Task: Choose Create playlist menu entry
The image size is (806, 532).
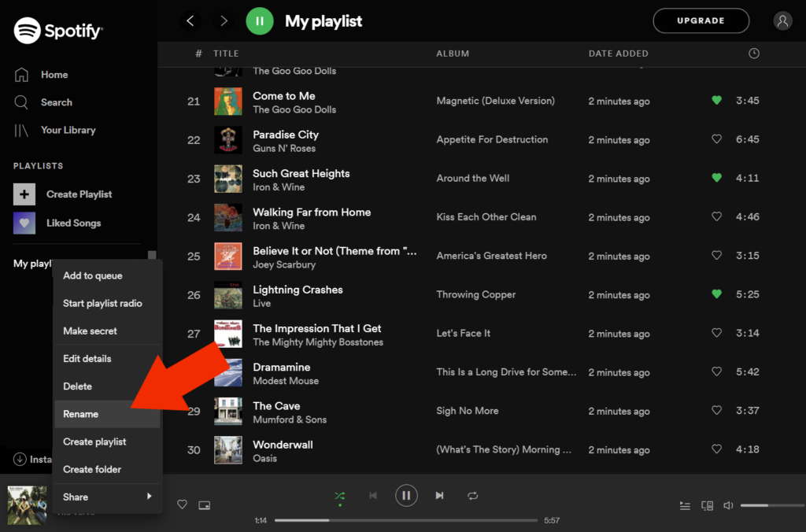Action: 107,442
